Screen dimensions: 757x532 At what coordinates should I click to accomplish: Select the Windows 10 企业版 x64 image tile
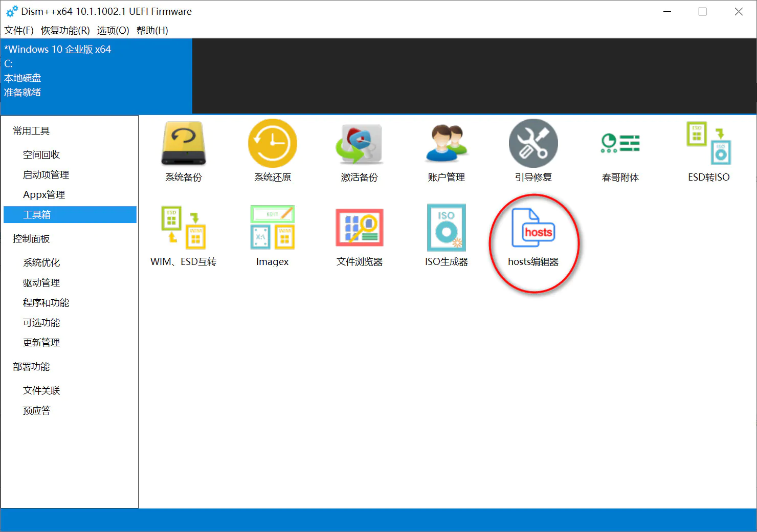click(x=97, y=76)
